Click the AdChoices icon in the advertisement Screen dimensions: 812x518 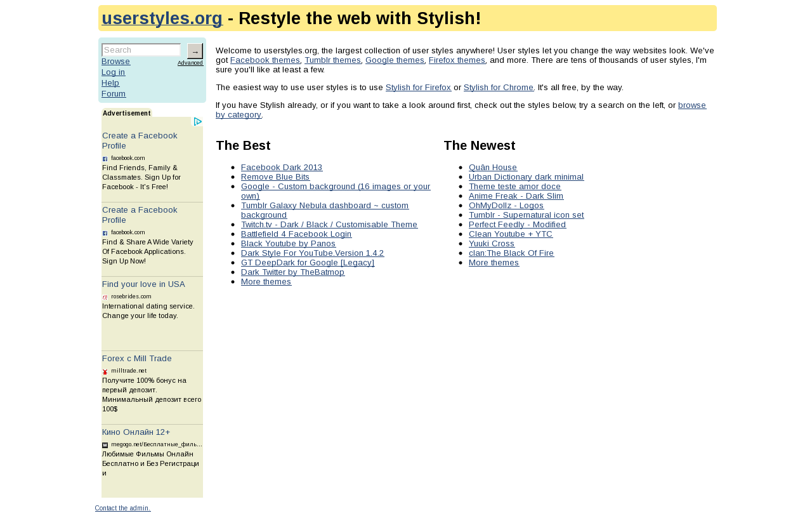[198, 122]
